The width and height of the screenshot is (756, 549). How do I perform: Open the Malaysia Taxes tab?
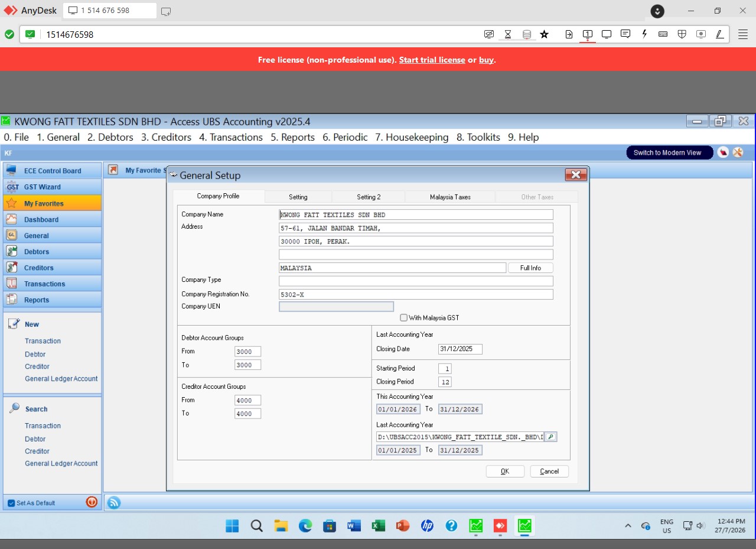(x=450, y=197)
